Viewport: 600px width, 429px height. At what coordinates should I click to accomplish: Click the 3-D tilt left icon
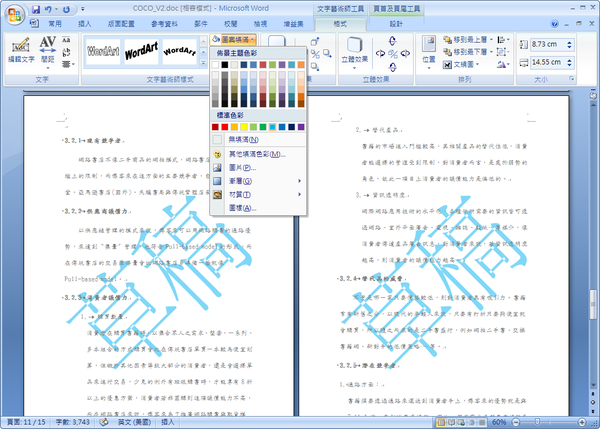(x=380, y=54)
